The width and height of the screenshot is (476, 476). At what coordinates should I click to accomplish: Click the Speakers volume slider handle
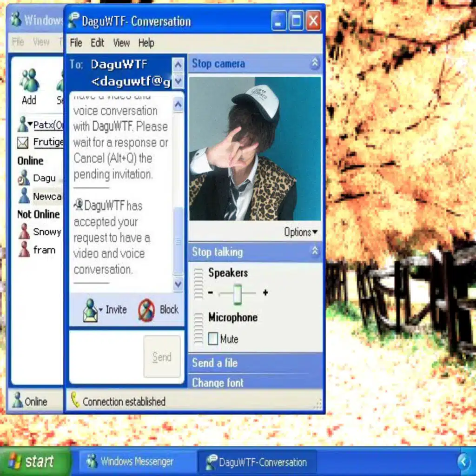238,293
